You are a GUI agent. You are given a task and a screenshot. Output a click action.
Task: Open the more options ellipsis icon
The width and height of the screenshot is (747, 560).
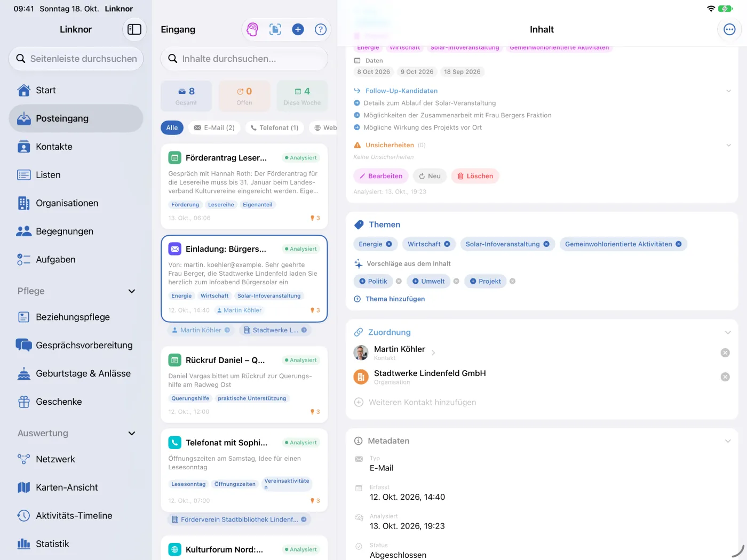click(x=729, y=29)
